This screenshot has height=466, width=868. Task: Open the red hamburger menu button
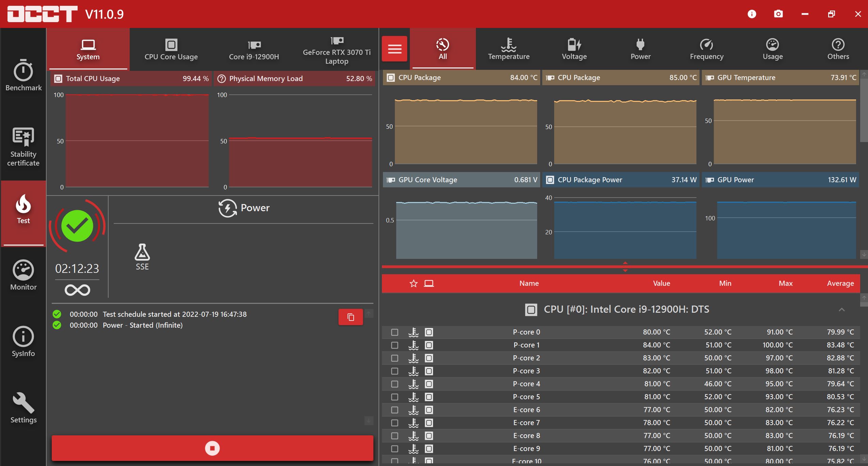[395, 49]
